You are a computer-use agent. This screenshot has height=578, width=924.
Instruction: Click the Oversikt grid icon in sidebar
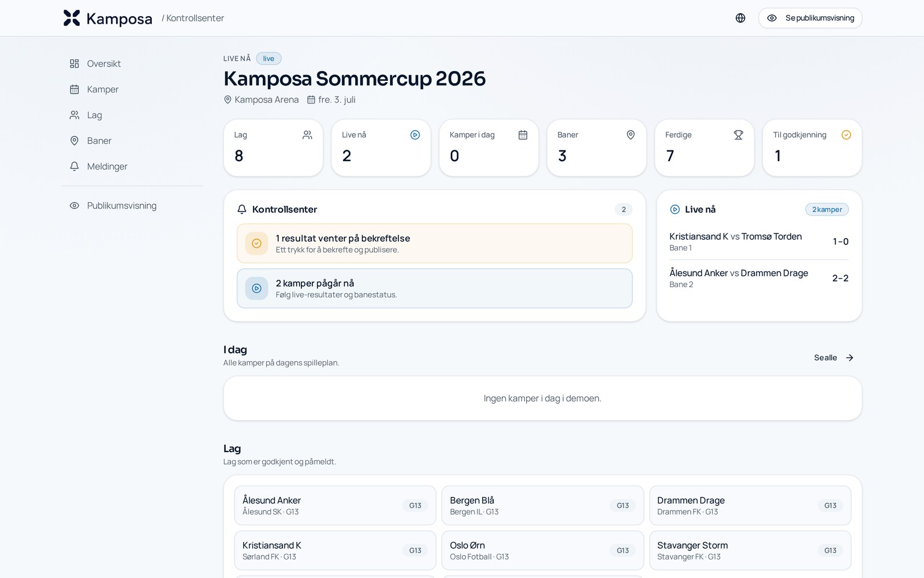point(74,64)
